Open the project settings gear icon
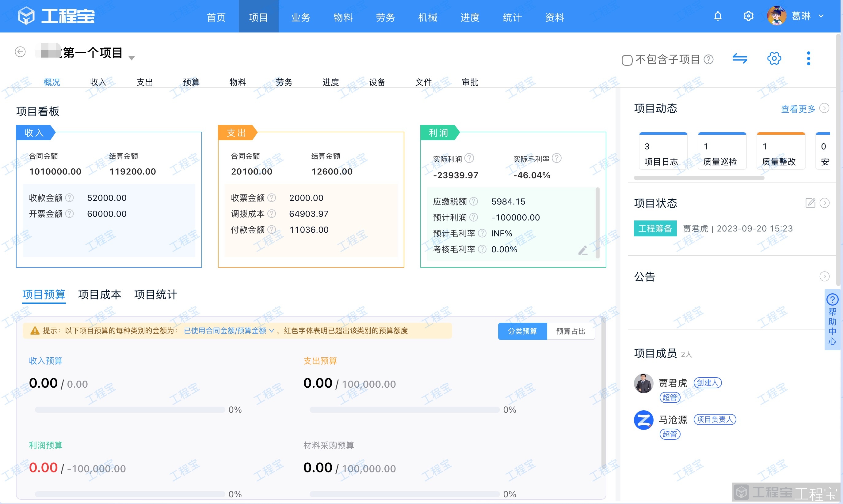 click(774, 58)
